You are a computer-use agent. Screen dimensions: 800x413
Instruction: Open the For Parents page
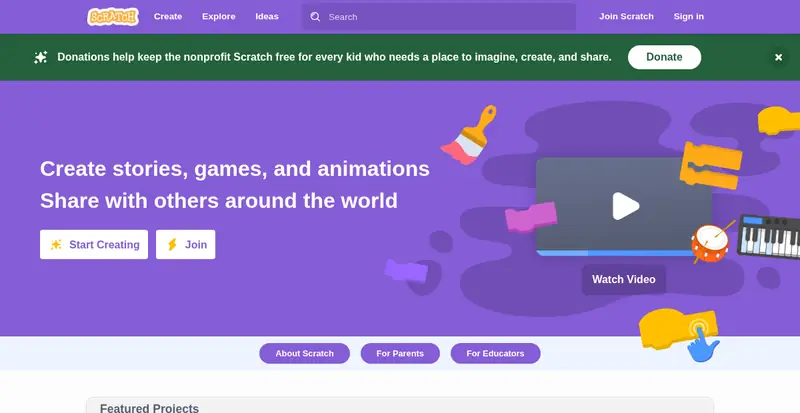[x=400, y=353]
